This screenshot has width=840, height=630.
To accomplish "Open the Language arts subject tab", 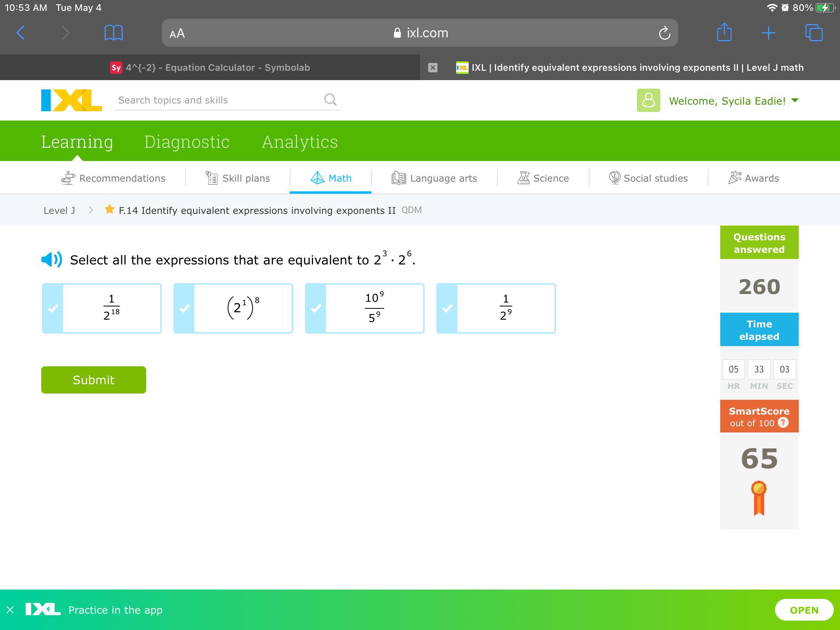I will (434, 178).
